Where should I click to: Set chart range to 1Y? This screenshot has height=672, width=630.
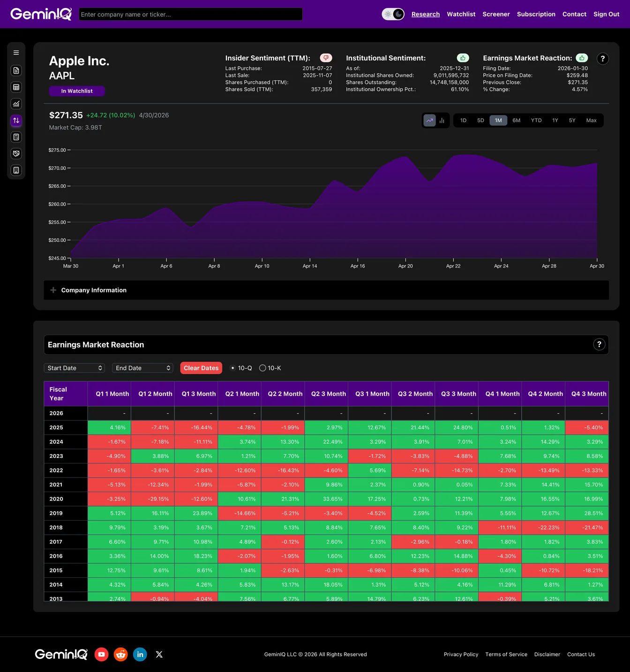click(555, 120)
